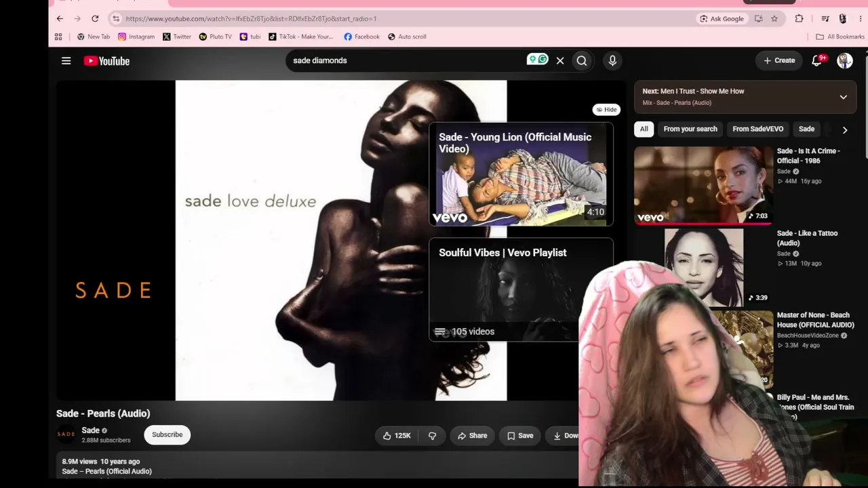The width and height of the screenshot is (868, 488).
Task: Select the From SadeVEVO chip
Action: [758, 129]
